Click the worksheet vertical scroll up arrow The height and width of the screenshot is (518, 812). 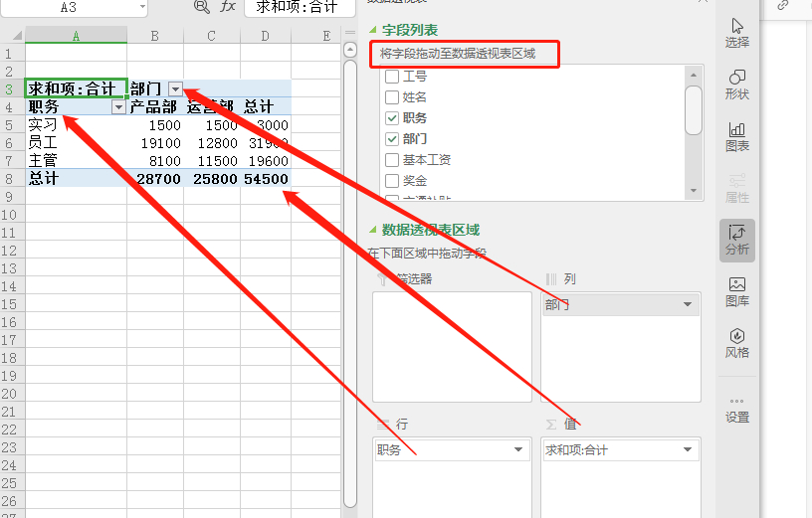point(350,50)
